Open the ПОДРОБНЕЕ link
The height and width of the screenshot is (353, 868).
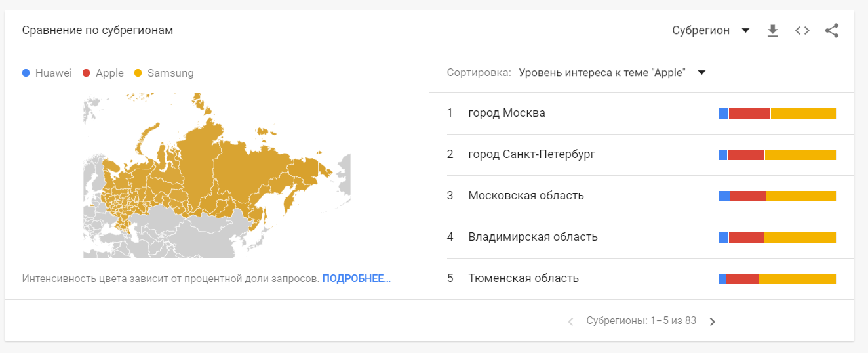(356, 278)
